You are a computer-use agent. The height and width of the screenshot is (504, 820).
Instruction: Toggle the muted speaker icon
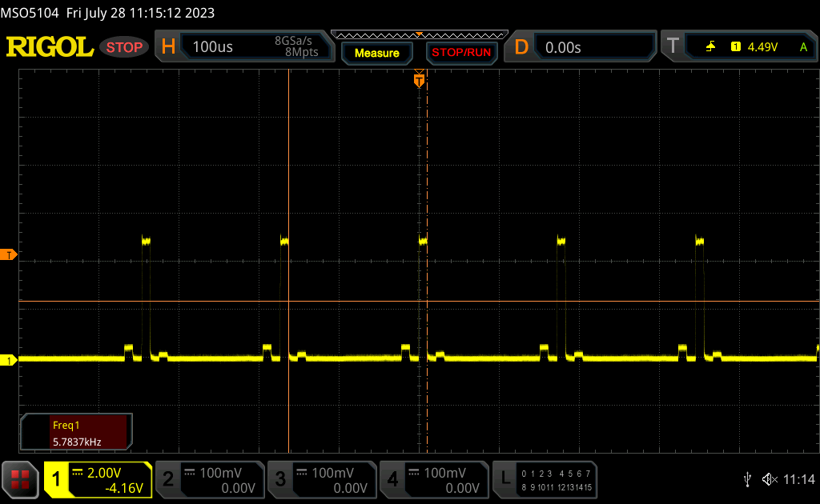coord(770,479)
